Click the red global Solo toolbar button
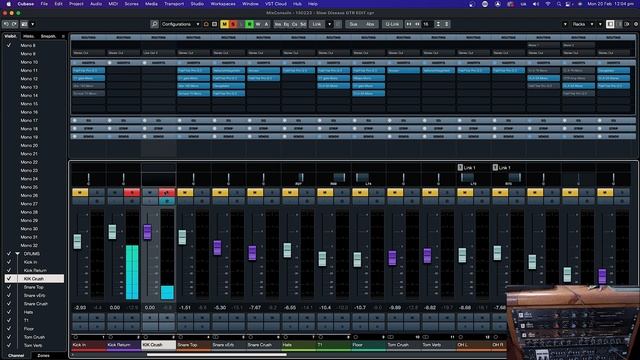Image resolution: width=640 pixels, height=360 pixels. pyautogui.click(x=233, y=24)
